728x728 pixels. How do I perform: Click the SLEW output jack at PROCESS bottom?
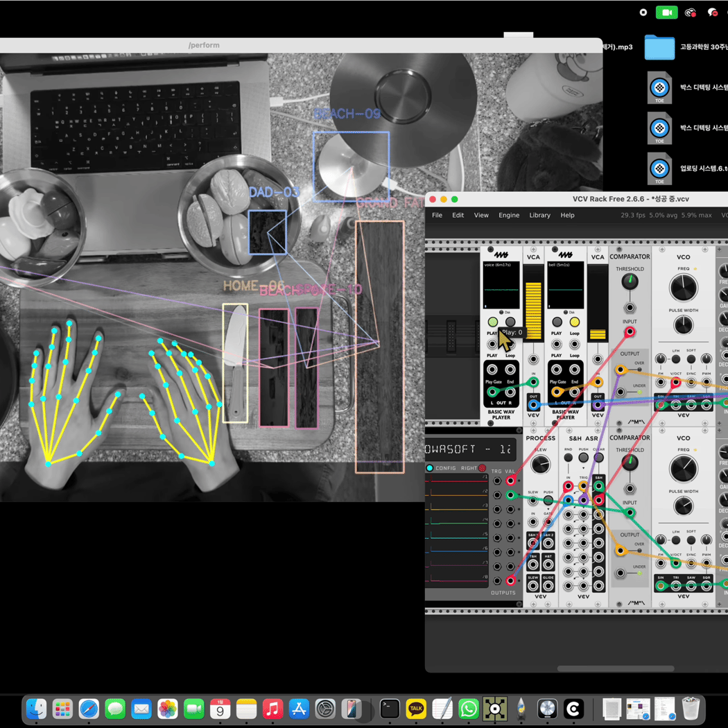click(533, 586)
